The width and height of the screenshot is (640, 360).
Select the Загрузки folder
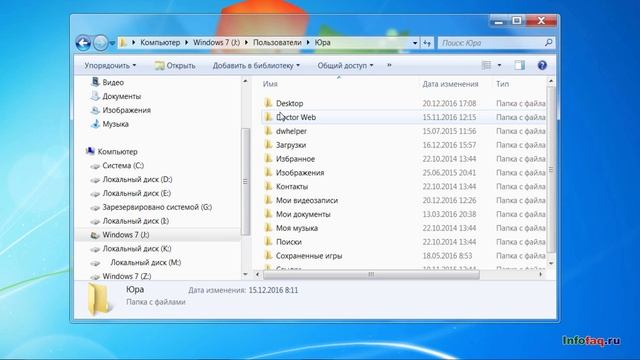[x=291, y=145]
